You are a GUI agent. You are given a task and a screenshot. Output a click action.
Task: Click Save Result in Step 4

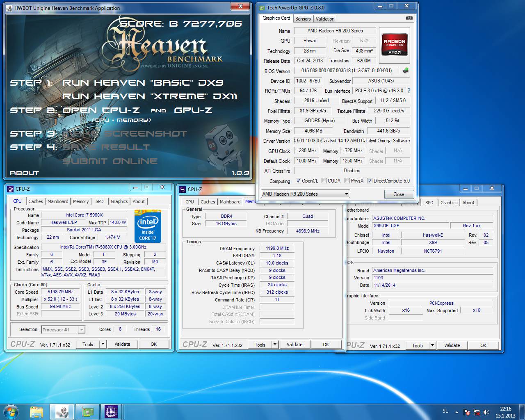point(106,147)
